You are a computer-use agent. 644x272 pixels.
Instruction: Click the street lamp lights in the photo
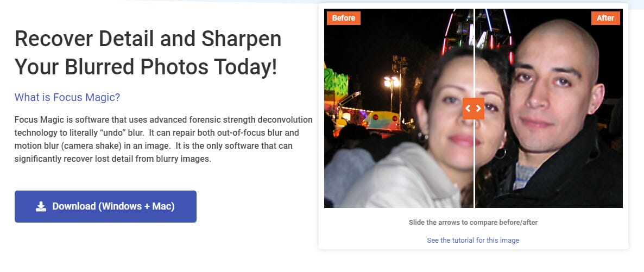(391, 81)
